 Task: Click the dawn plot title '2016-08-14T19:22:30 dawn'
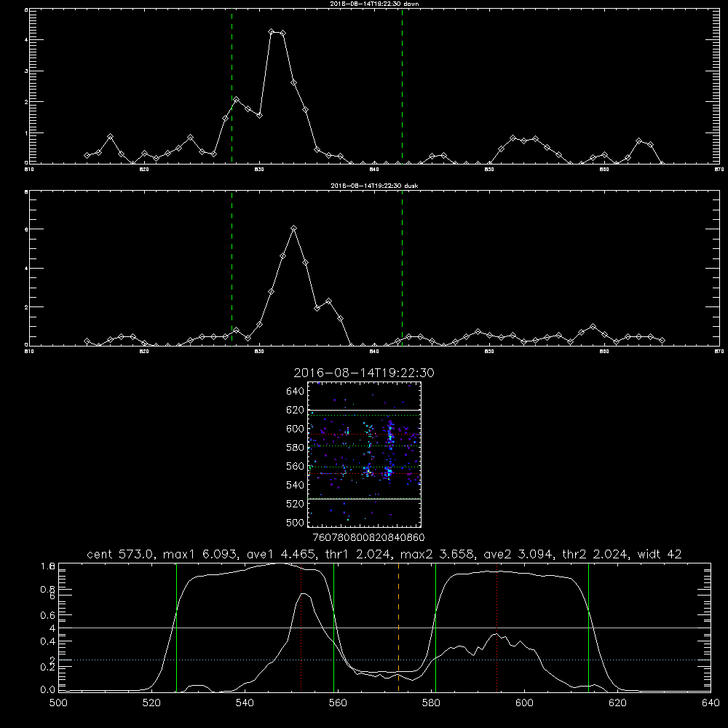(x=374, y=4)
